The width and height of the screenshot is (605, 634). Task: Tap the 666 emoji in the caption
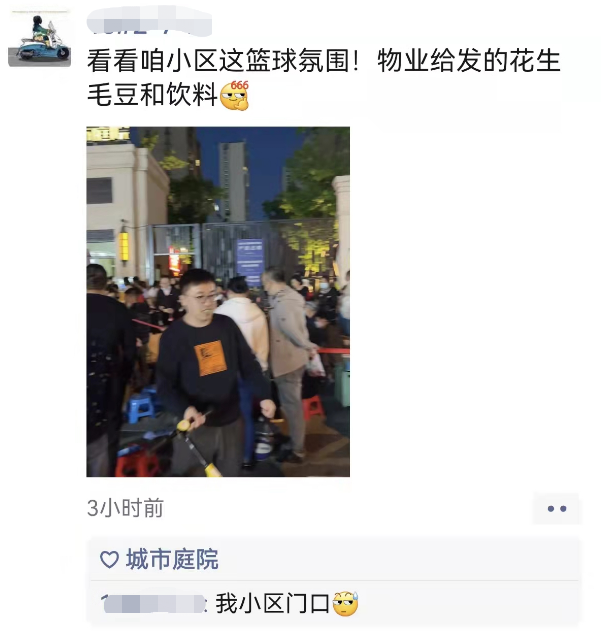pyautogui.click(x=235, y=95)
